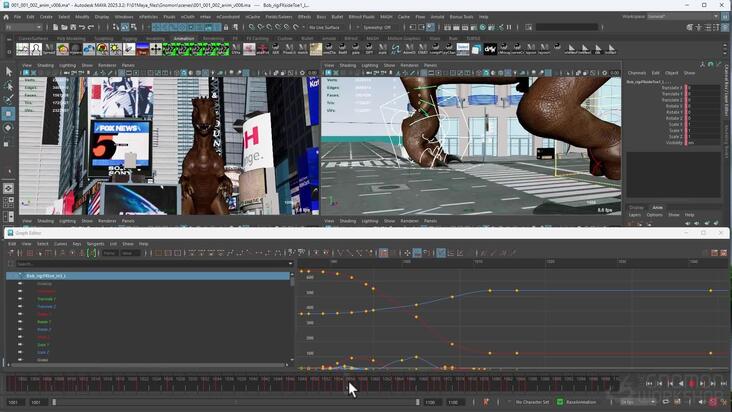
Task: Click the Play Forwards red button
Action: [692, 383]
